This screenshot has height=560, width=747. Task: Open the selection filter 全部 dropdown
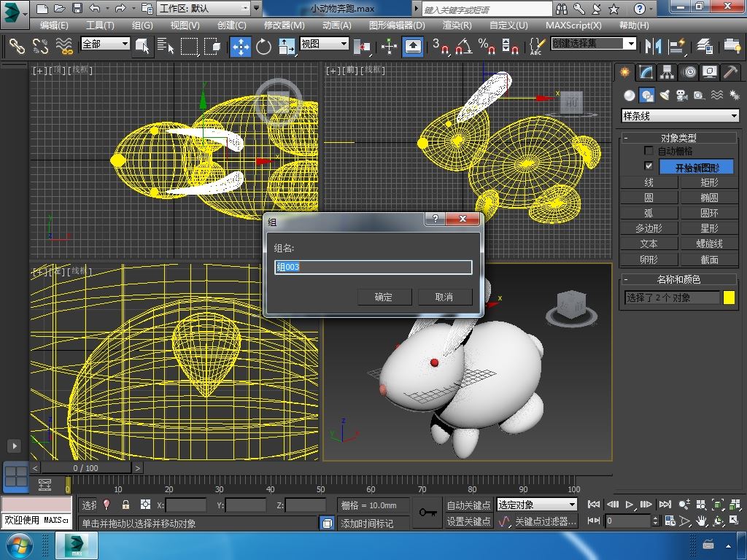[105, 44]
